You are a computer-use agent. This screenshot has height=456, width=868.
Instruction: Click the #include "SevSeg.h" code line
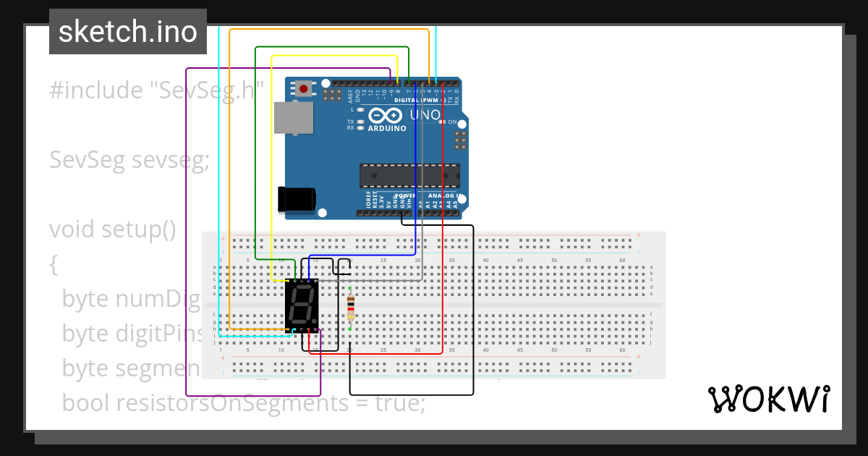coord(156,90)
